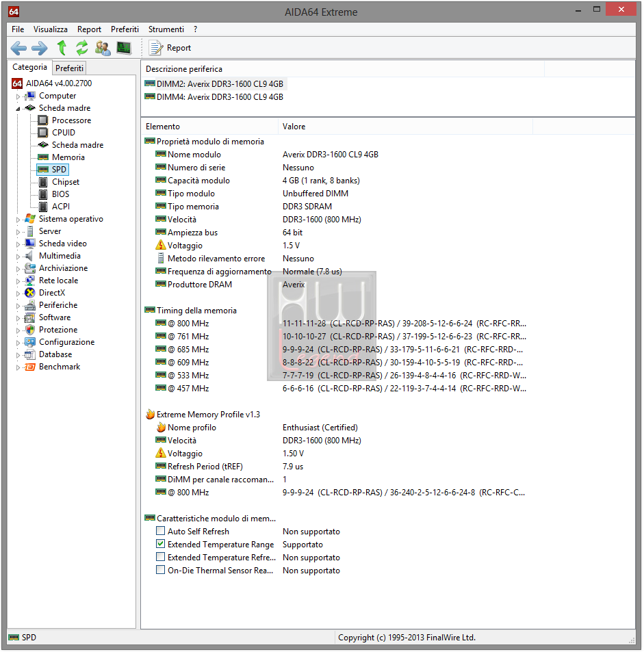Open the Preferiti menu in menu bar
This screenshot has width=644, height=652.
(125, 29)
